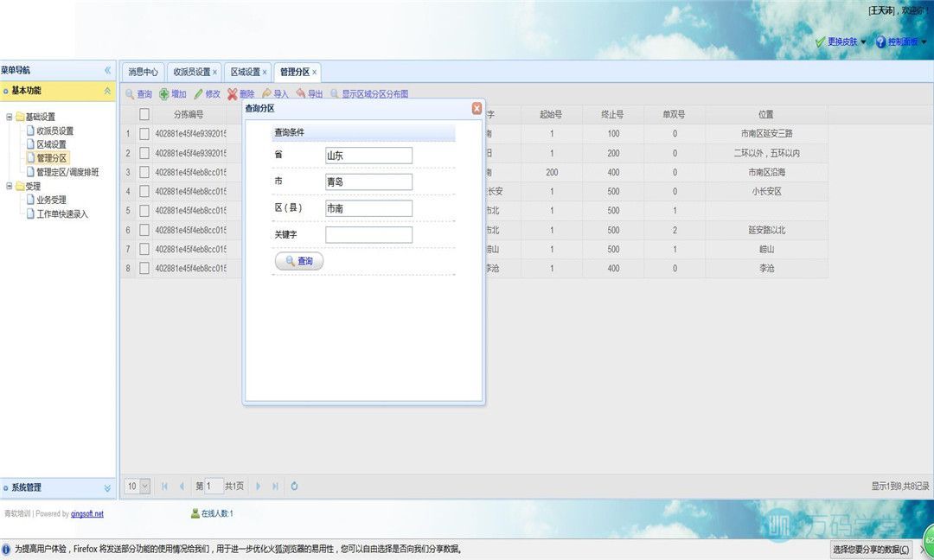Expand the 系统管理 accordion panel
This screenshot has width=934, height=560.
107,487
